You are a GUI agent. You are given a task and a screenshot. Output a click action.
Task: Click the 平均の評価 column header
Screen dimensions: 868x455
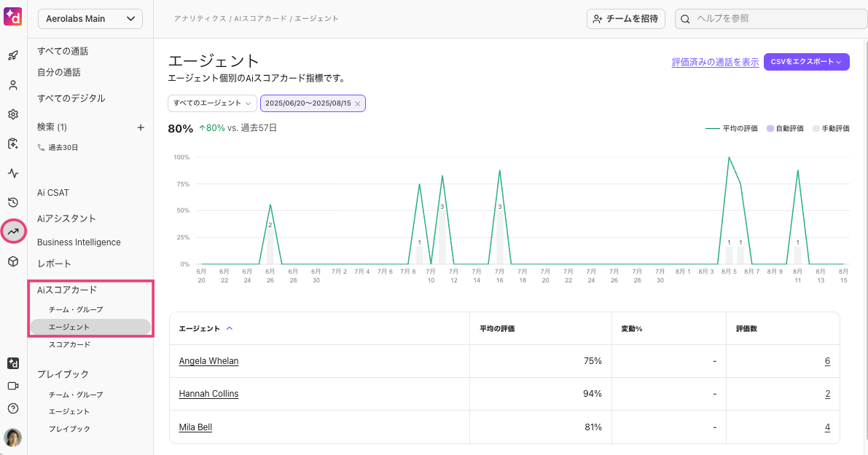[497, 328]
